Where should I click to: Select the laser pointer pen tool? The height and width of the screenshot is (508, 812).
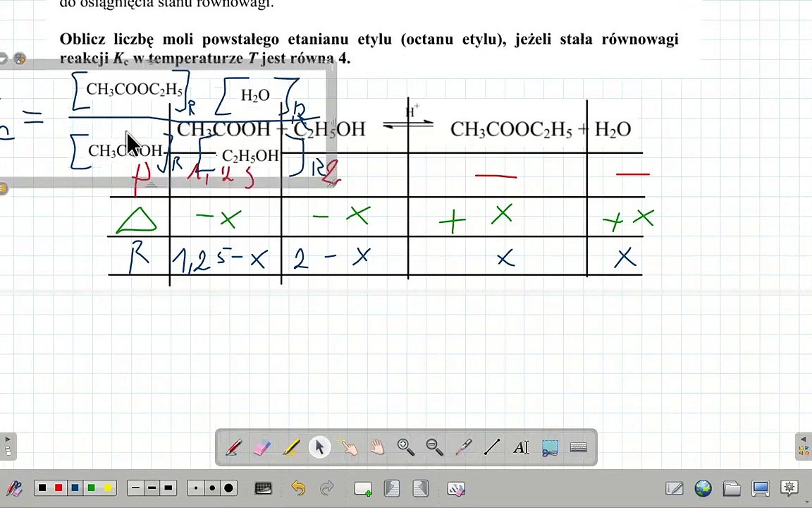coord(463,447)
